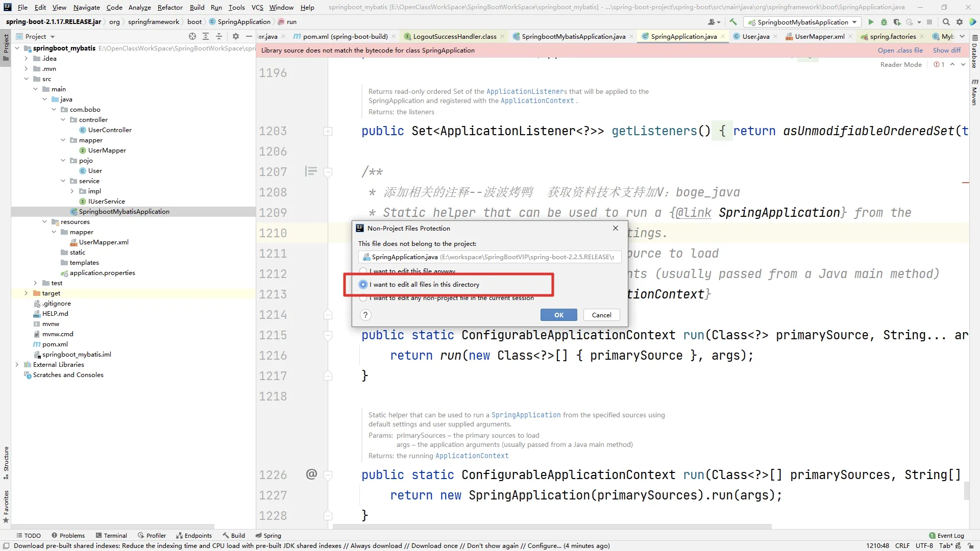The width and height of the screenshot is (980, 551).
Task: Click Cancel in the dialog
Action: (601, 315)
